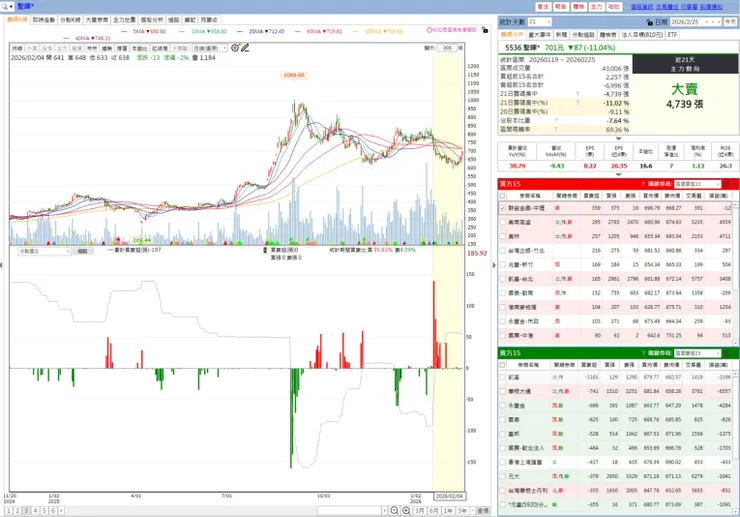The image size is (740, 517).
Task: Expand the down arrow below statistics summary
Action: (618, 138)
